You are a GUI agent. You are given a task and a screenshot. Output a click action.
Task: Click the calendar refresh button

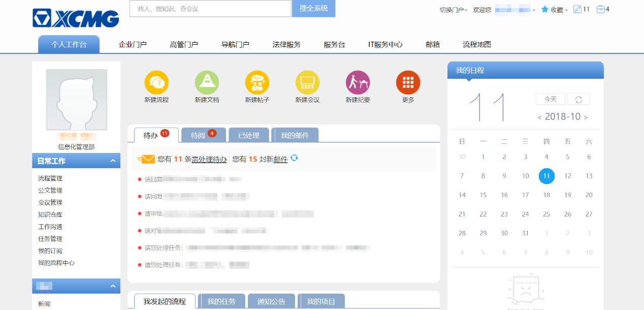click(578, 99)
